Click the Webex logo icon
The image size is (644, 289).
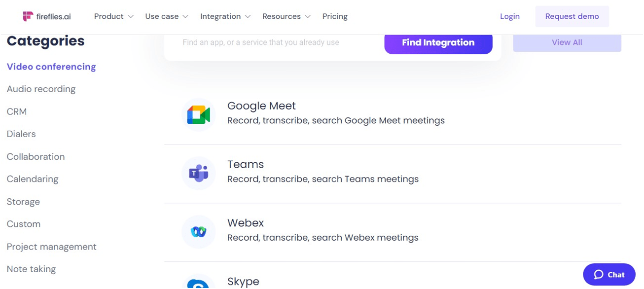pos(198,231)
